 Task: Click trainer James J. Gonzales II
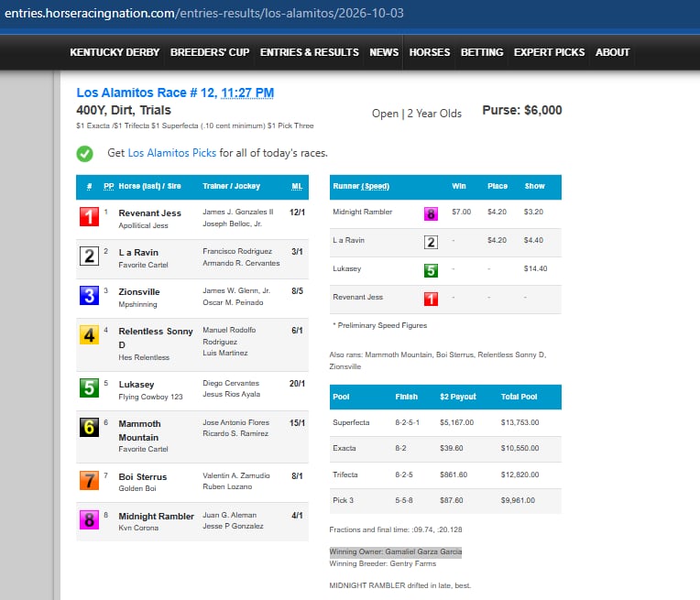coord(238,212)
